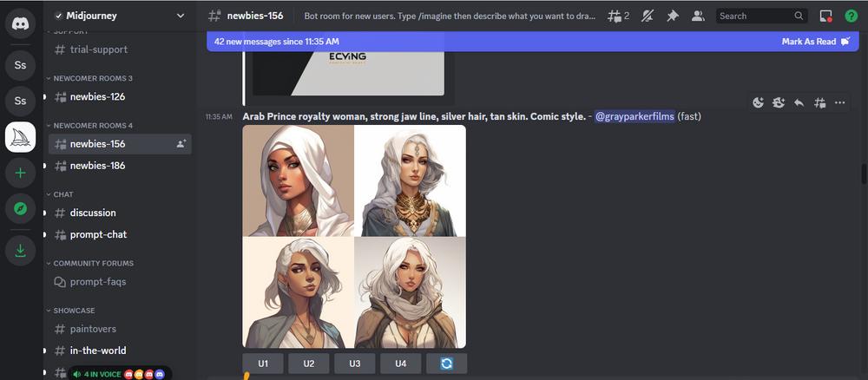Click the add reaction icon on message
Screen dimensions: 868x380
758,102
